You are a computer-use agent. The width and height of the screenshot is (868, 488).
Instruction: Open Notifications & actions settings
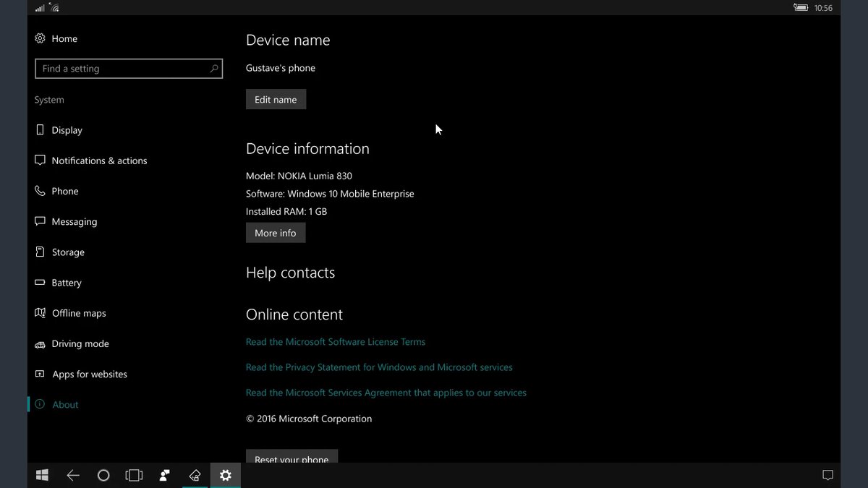click(99, 160)
